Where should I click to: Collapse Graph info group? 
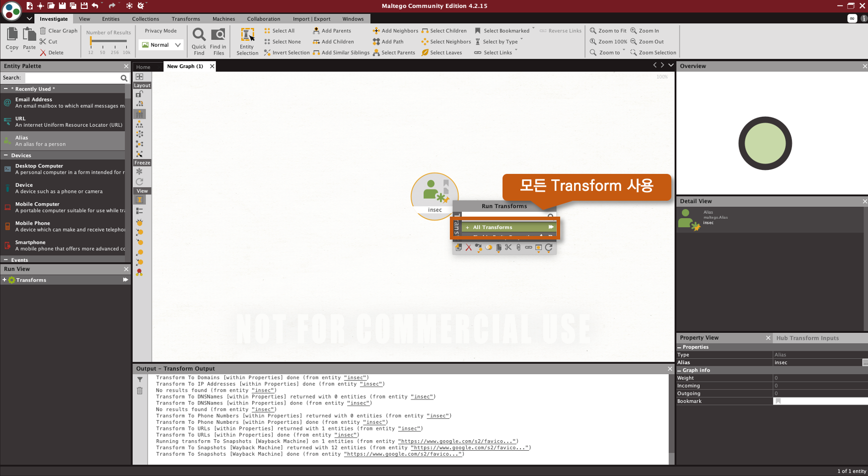[679, 370]
